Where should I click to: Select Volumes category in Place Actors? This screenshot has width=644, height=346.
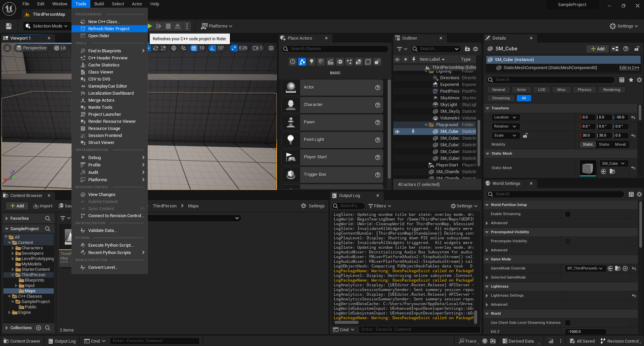(x=368, y=62)
